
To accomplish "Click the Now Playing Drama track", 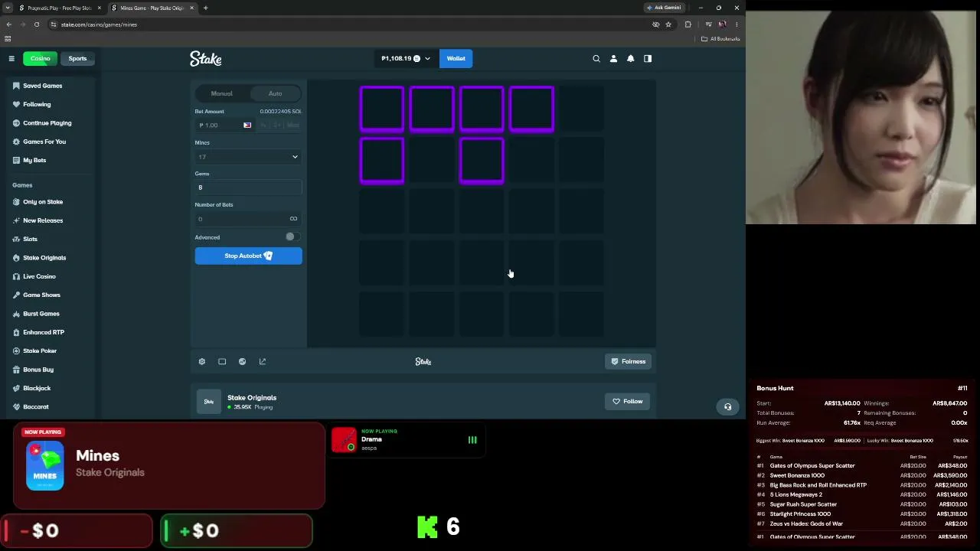I will (407, 440).
